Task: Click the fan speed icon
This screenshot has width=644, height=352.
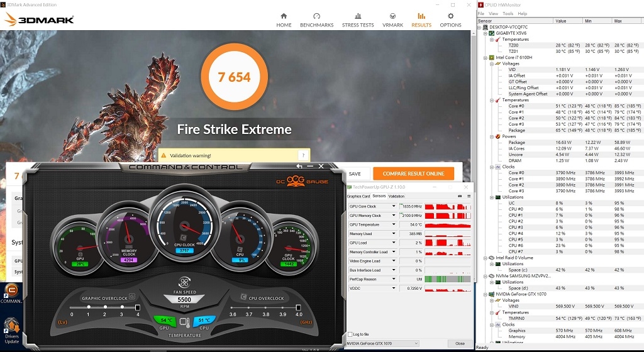Action: [184, 282]
